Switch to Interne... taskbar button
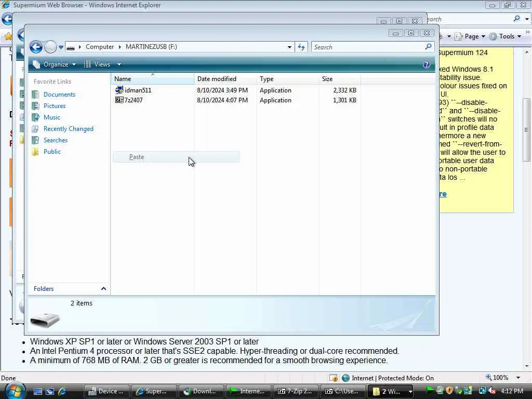532x399 pixels. point(248,391)
